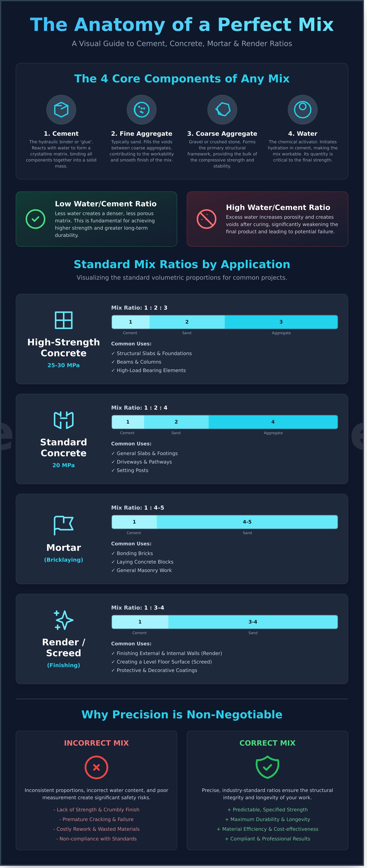Click the Fine Aggregate sand icon
367x868 pixels.
142,110
